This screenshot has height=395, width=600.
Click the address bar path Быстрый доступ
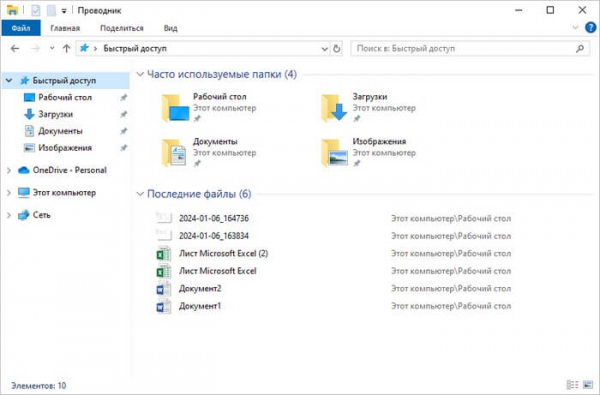coord(135,49)
